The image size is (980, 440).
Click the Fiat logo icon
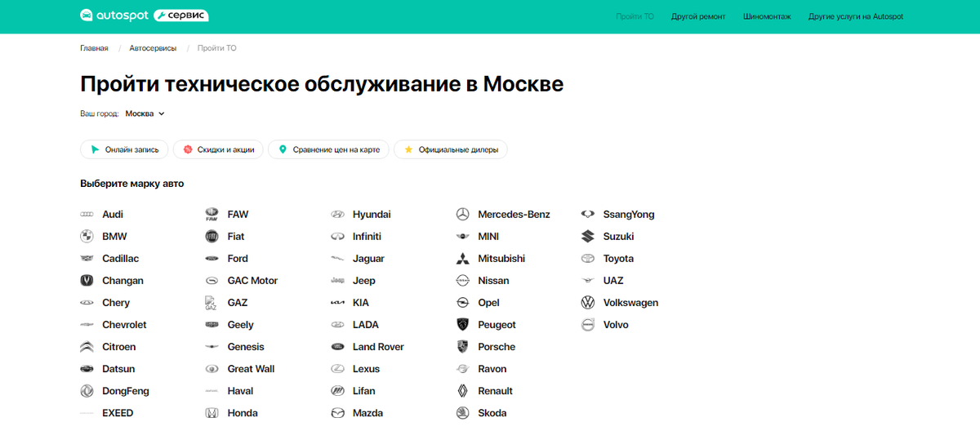[212, 237]
